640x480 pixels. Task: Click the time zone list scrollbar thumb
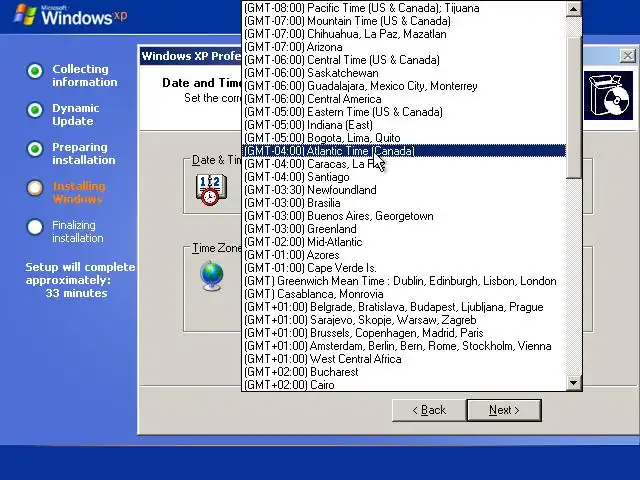(x=573, y=108)
